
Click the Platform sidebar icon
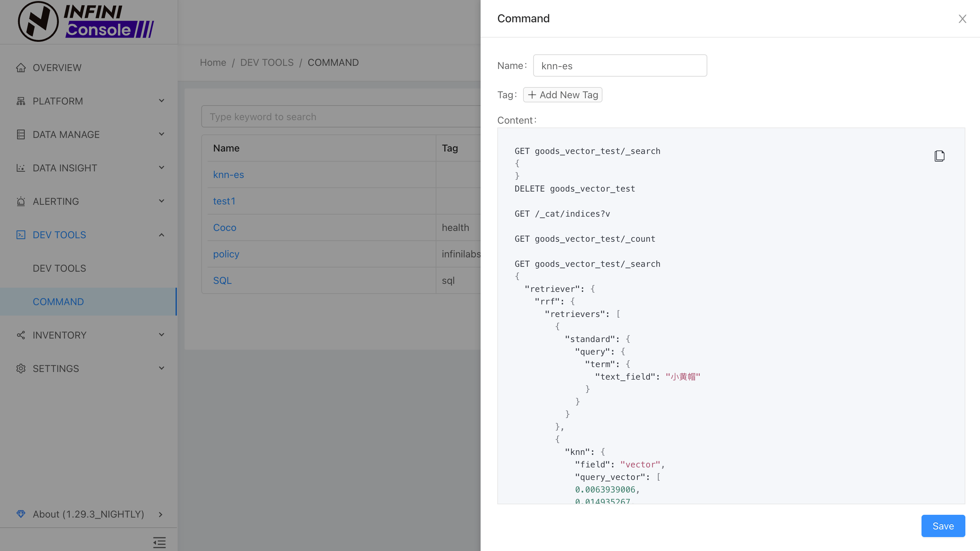tap(21, 101)
